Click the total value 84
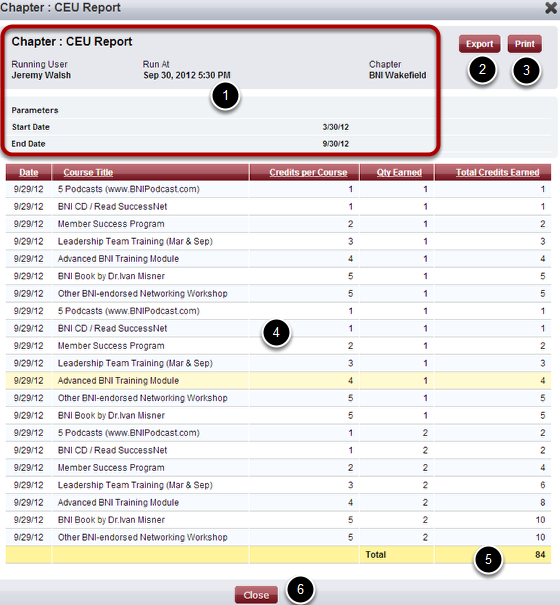This screenshot has height=605, width=560. click(540, 555)
